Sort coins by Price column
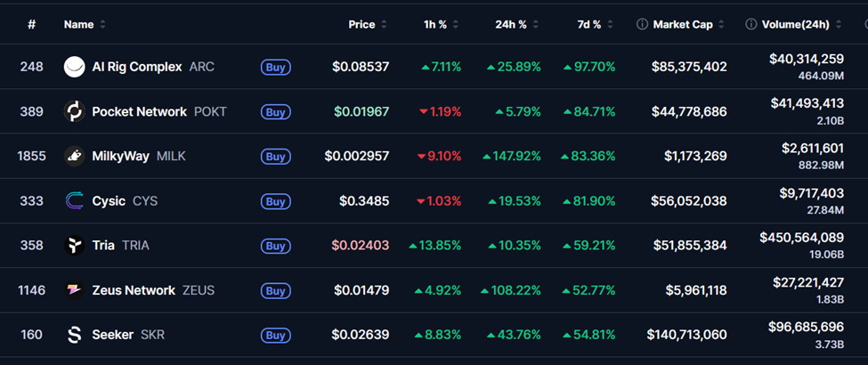Image resolution: width=868 pixels, height=365 pixels. [x=361, y=24]
